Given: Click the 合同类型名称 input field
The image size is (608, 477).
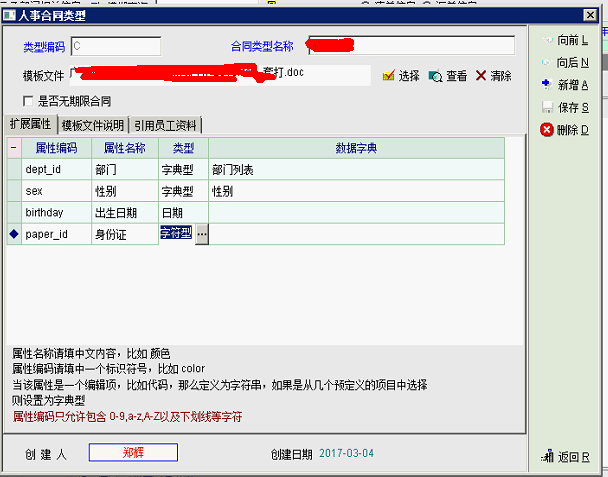Looking at the screenshot, I should (x=412, y=46).
